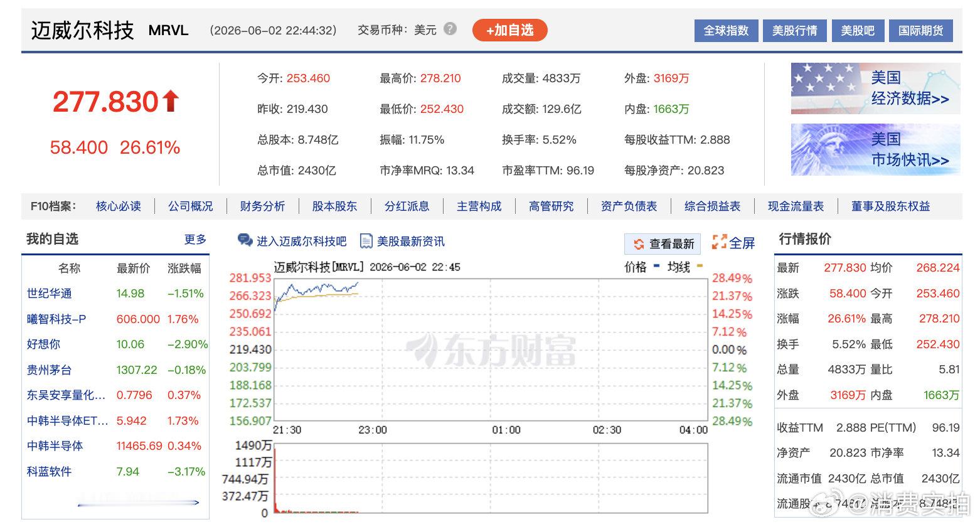Viewport: 980px width, 527px height.
Task: Open the 世纪华通 watchlist stock
Action: [x=49, y=294]
